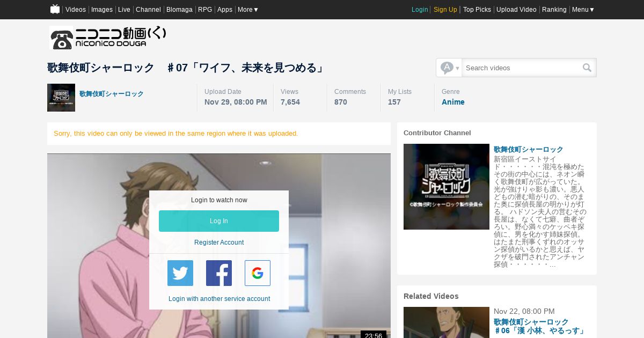Open the search type selector icon
This screenshot has width=644, height=338.
tap(449, 68)
